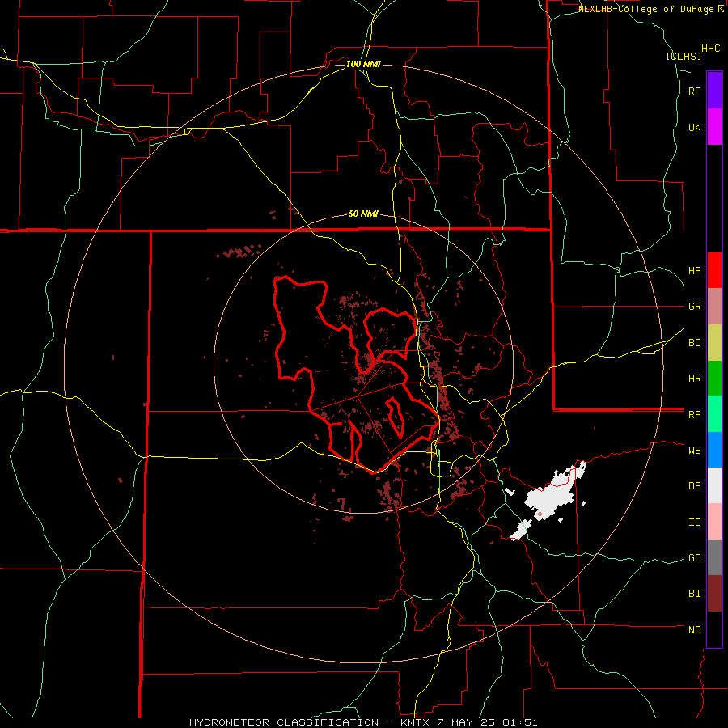Click the UK legend label
The image size is (728, 728).
(x=694, y=127)
